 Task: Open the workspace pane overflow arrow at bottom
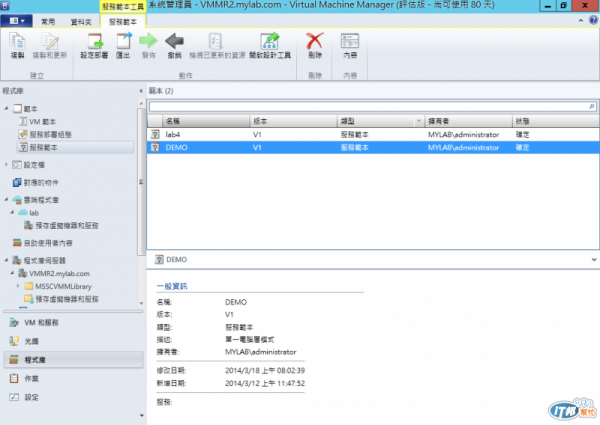click(142, 415)
